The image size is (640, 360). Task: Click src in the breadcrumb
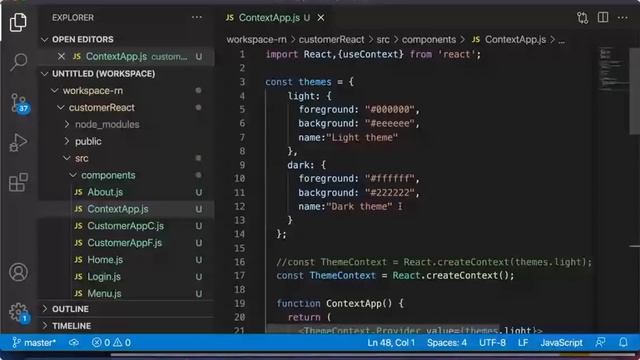[383, 40]
